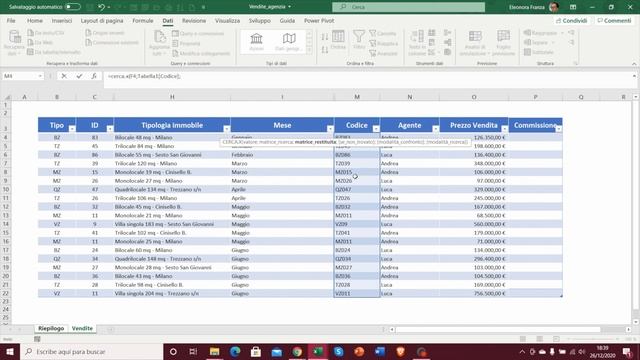Switch to Home ribbon tab
Image resolution: width=640 pixels, height=360 pixels.
click(x=35, y=20)
